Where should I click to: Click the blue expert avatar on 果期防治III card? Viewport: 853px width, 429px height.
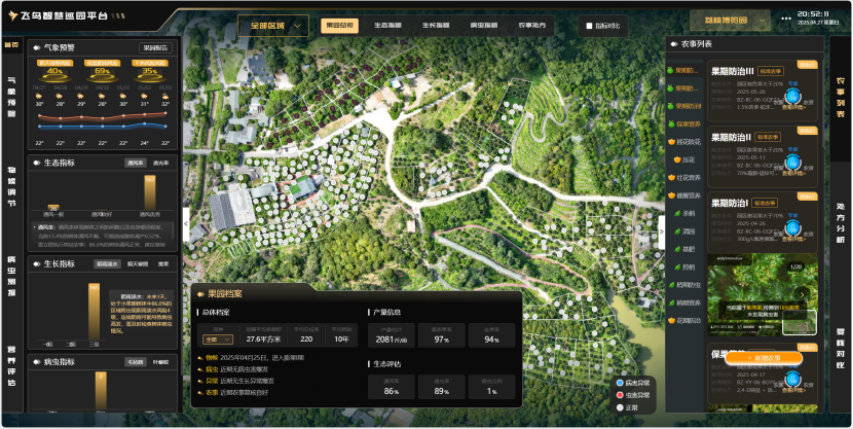click(x=793, y=97)
